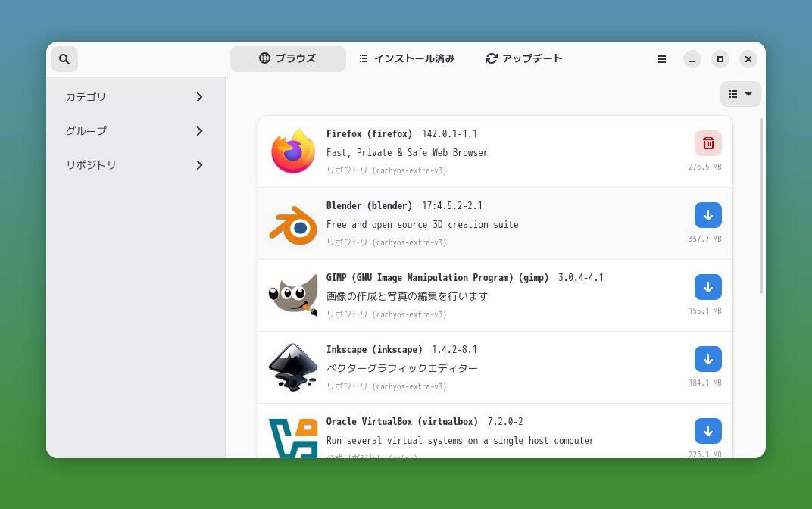Expand the グループ sidebar section
The width and height of the screenshot is (812, 509).
pyautogui.click(x=135, y=131)
